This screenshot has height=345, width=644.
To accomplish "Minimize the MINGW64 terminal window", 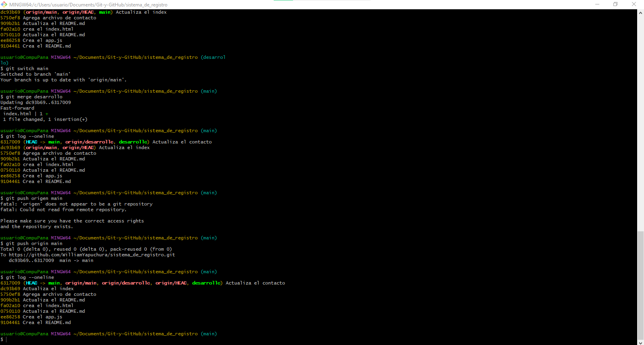I will (597, 4).
